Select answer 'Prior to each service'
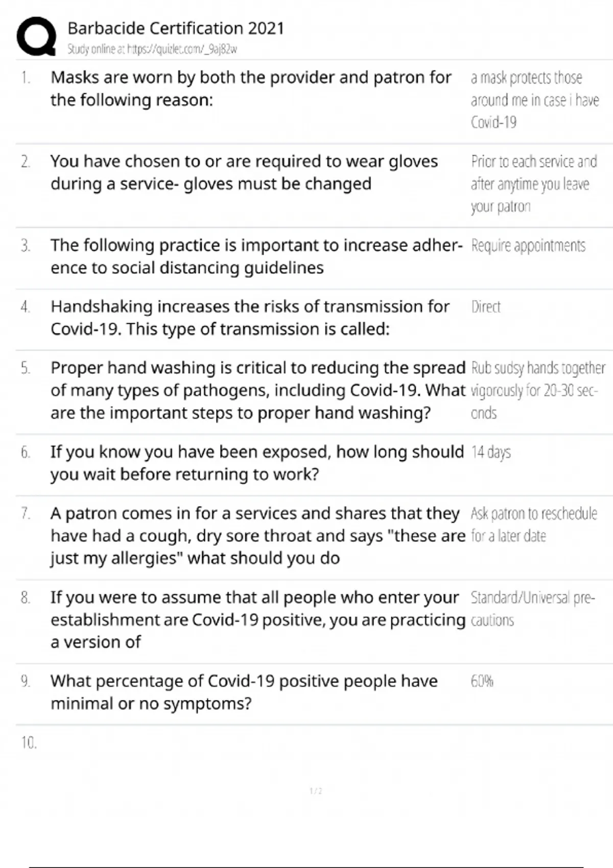Viewport: 613px width, 868px height. click(534, 184)
